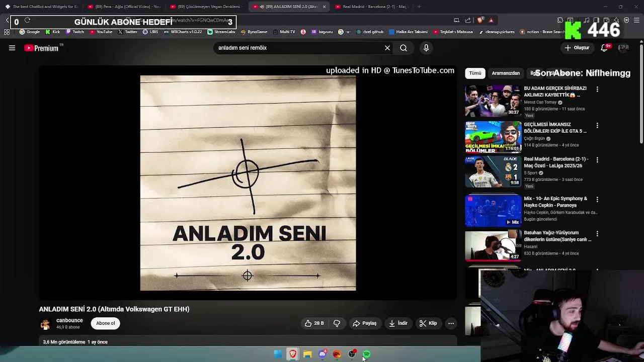This screenshot has height=362, width=644.
Task: Select the Aramanızdan filter chip
Action: pos(506,73)
